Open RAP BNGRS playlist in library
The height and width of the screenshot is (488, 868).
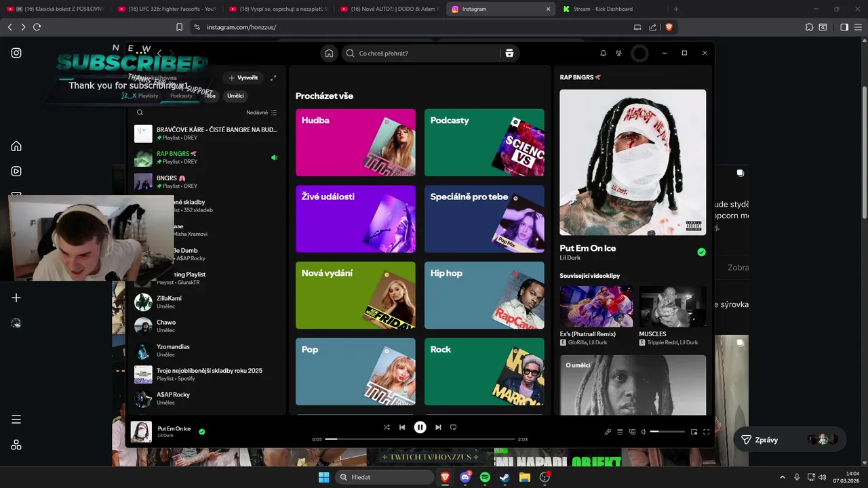coord(206,157)
